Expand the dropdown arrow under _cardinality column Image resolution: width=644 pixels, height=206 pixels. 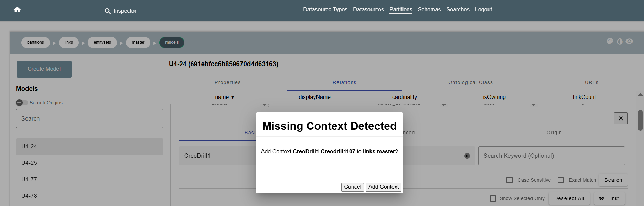point(444,105)
